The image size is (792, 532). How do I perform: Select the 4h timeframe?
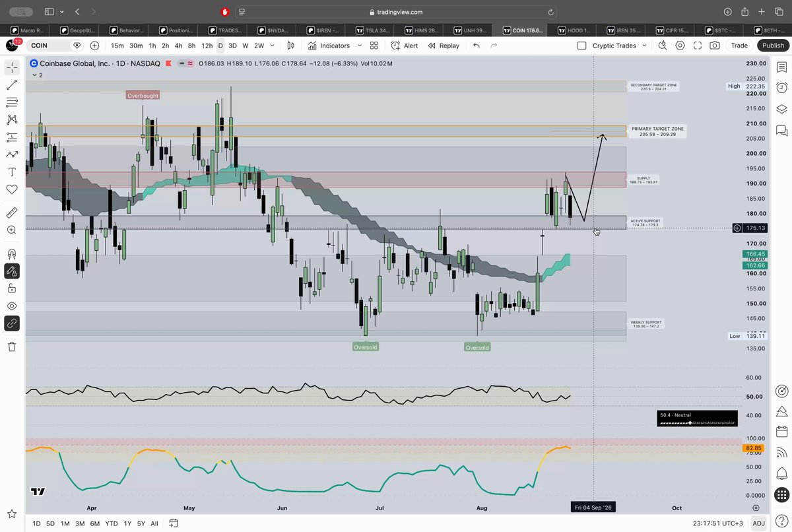(178, 46)
